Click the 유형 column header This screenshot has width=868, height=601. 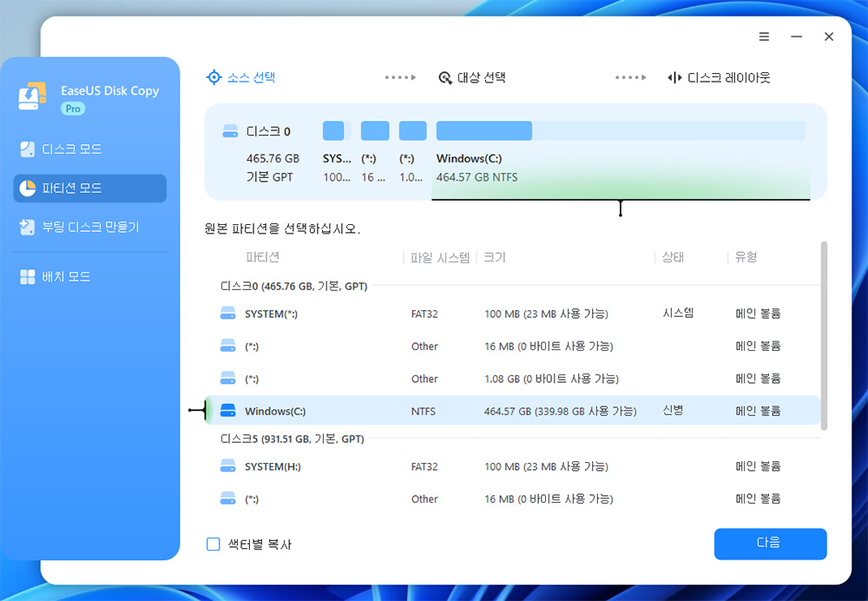click(746, 257)
